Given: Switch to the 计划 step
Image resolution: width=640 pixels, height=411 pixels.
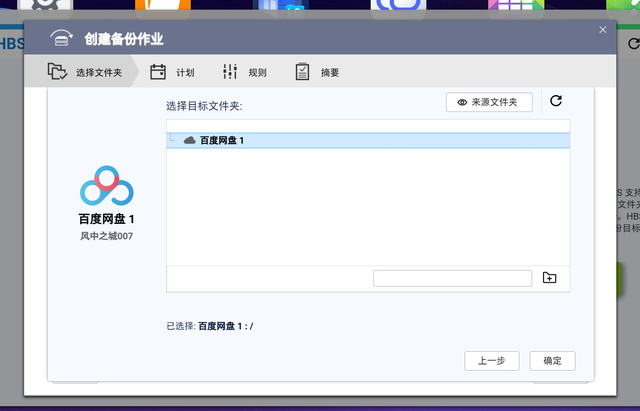Looking at the screenshot, I should pyautogui.click(x=172, y=72).
